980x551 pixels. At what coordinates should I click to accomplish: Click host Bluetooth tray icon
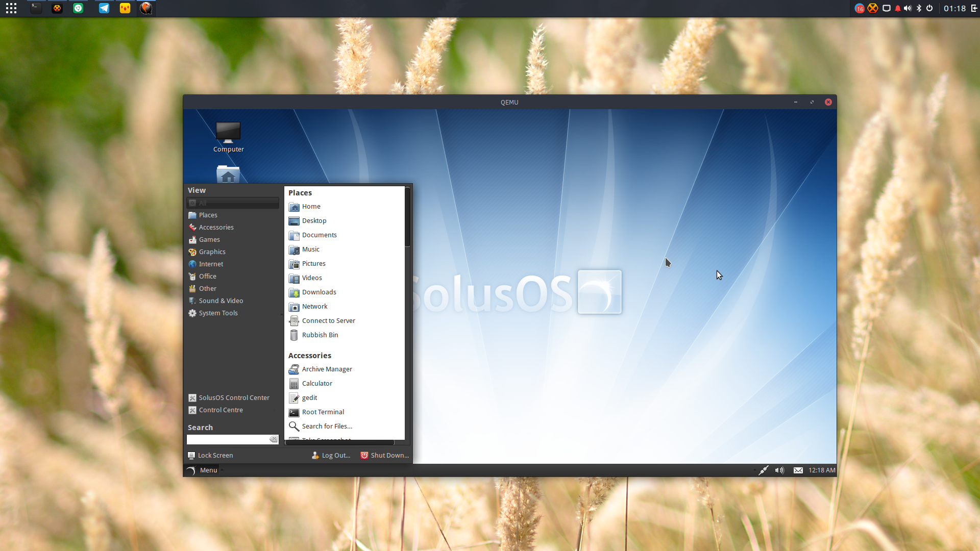pyautogui.click(x=919, y=8)
